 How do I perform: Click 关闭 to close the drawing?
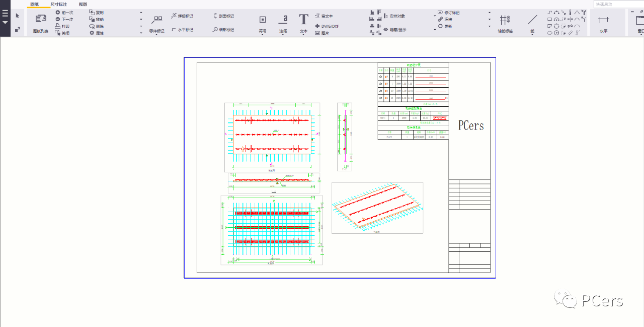pyautogui.click(x=62, y=33)
